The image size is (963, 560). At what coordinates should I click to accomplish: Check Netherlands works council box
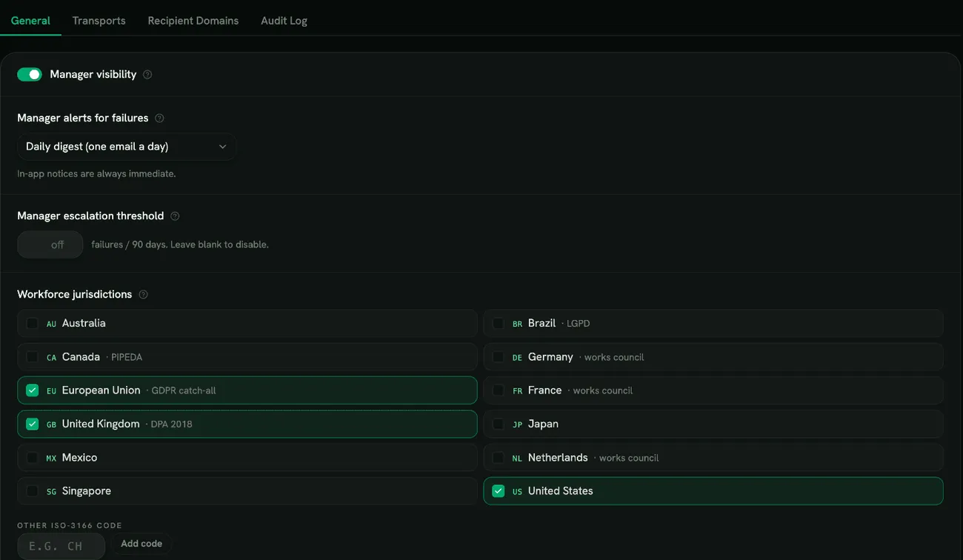pos(499,458)
